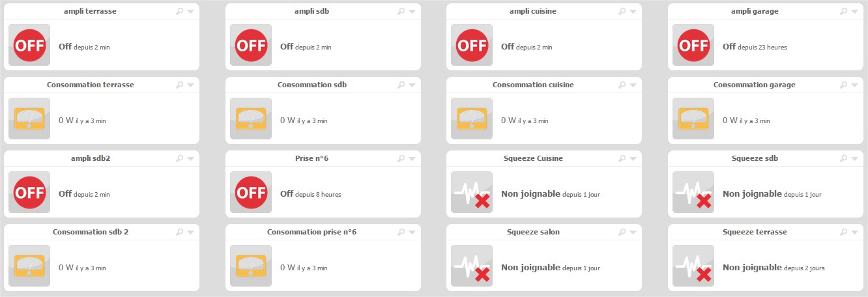868x297 pixels.
Task: Select the Consommation sdb widget title
Action: (312, 85)
